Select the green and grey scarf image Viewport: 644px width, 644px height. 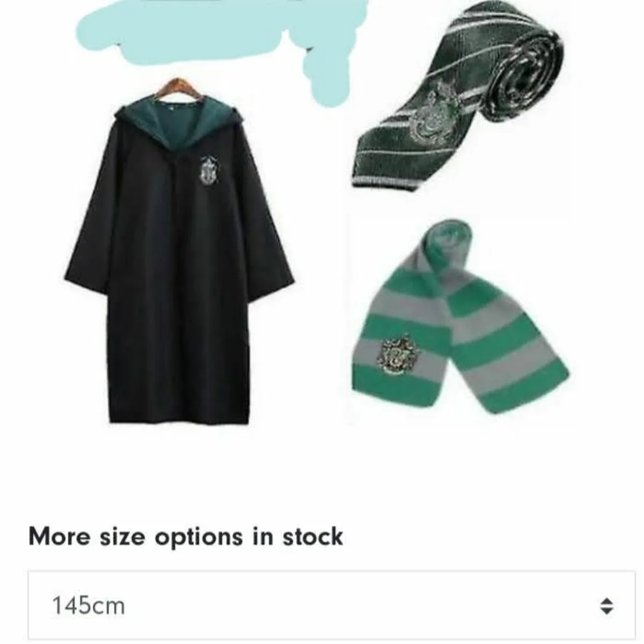pyautogui.click(x=460, y=317)
